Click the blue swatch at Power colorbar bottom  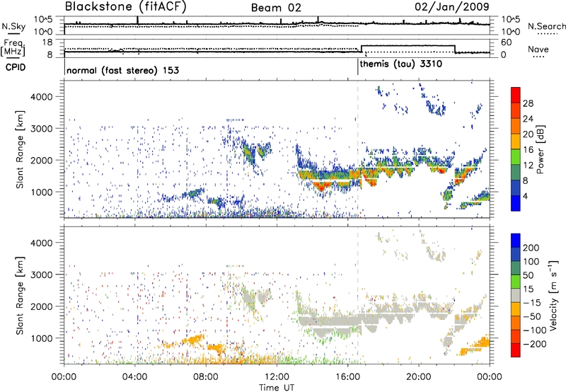[x=516, y=203]
